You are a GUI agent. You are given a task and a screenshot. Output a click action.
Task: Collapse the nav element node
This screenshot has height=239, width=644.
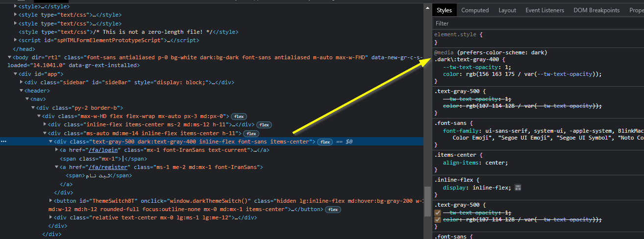[x=27, y=99]
